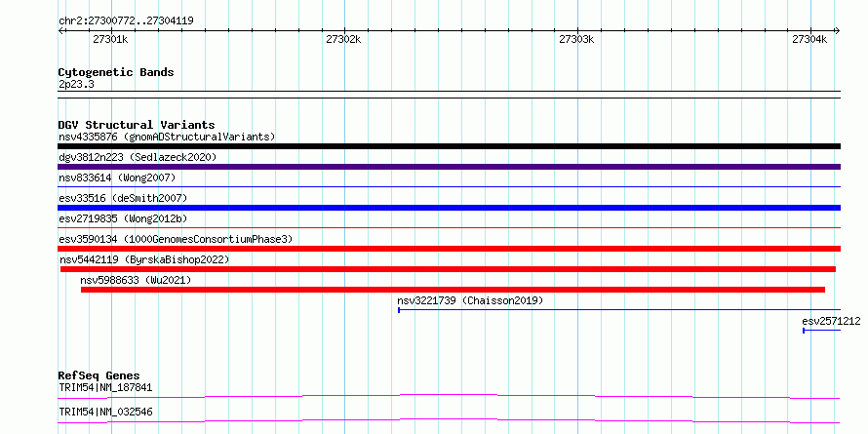The image size is (868, 434).
Task: Open nsv5988633 Wu2021 label
Action: pyautogui.click(x=136, y=280)
